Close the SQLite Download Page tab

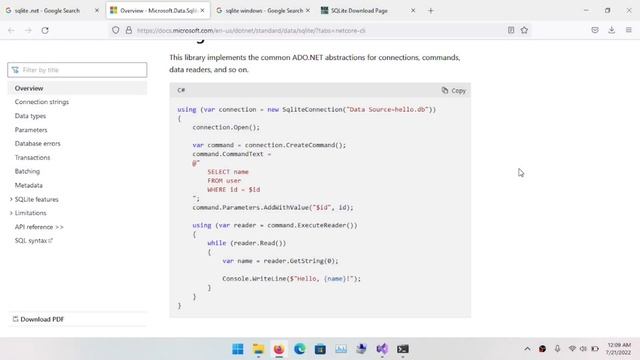point(413,11)
